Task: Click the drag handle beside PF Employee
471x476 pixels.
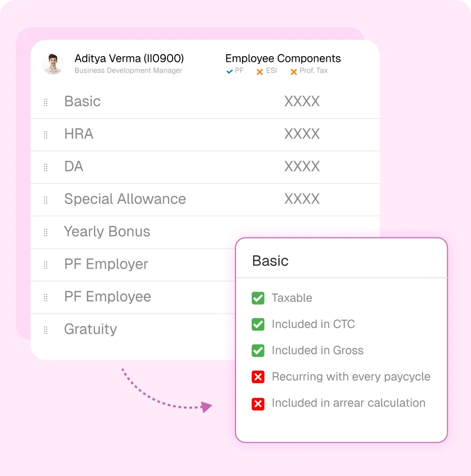Action: point(46,297)
